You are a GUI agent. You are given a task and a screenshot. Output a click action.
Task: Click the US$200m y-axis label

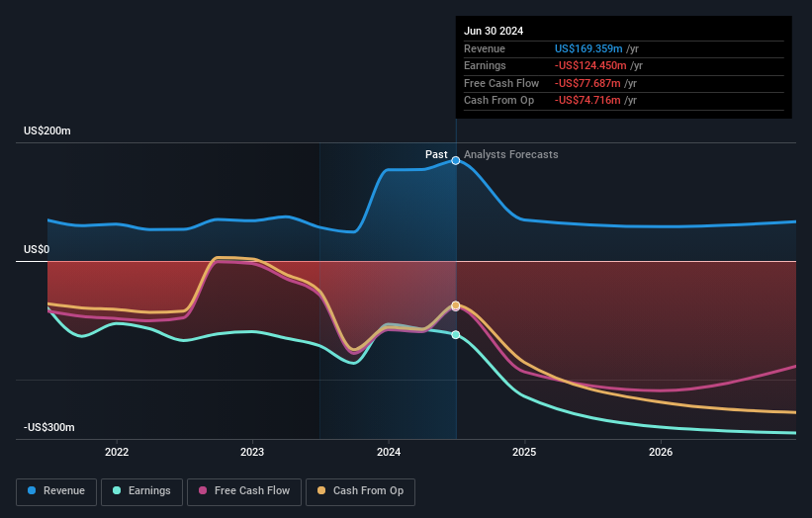point(47,130)
